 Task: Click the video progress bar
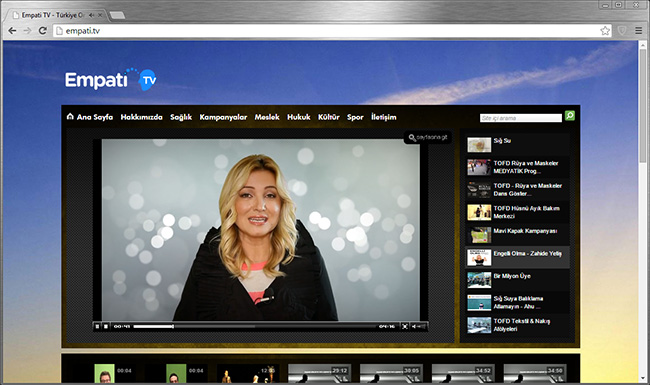[x=255, y=327]
